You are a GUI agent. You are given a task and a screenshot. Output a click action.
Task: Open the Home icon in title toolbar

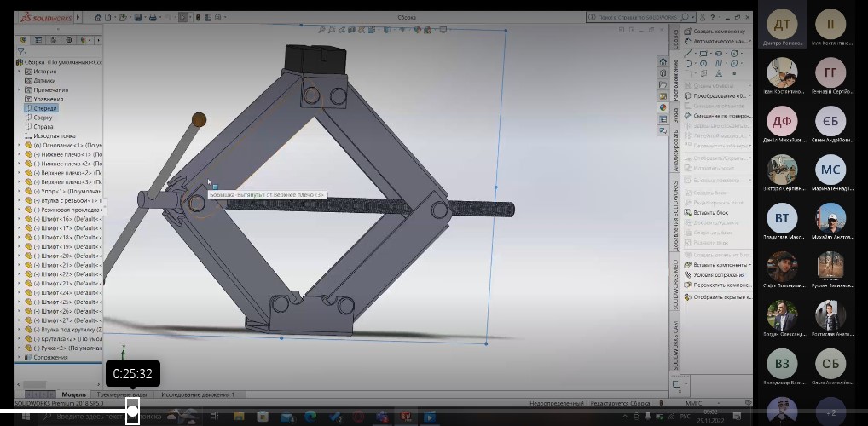(99, 17)
